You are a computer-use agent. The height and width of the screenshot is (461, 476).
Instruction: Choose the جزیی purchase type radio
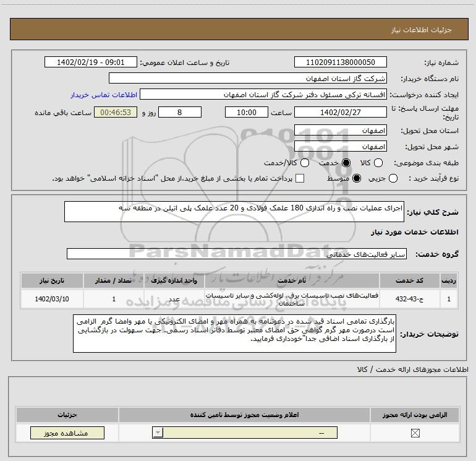pos(393,178)
